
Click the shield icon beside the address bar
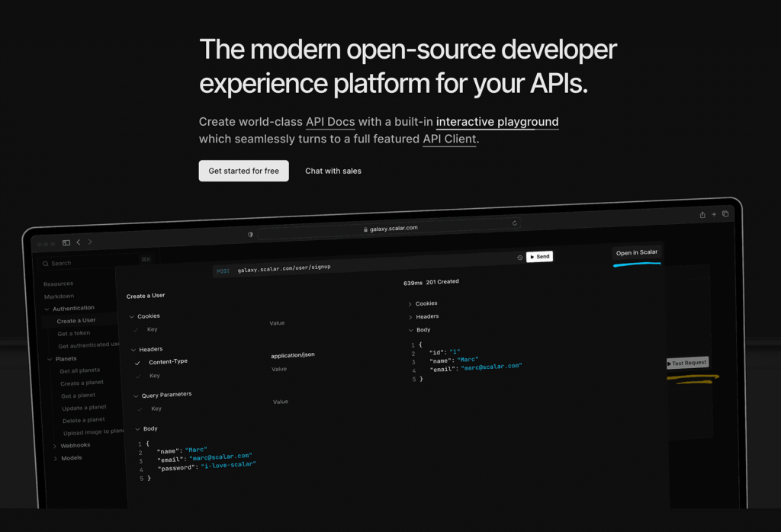tap(249, 235)
